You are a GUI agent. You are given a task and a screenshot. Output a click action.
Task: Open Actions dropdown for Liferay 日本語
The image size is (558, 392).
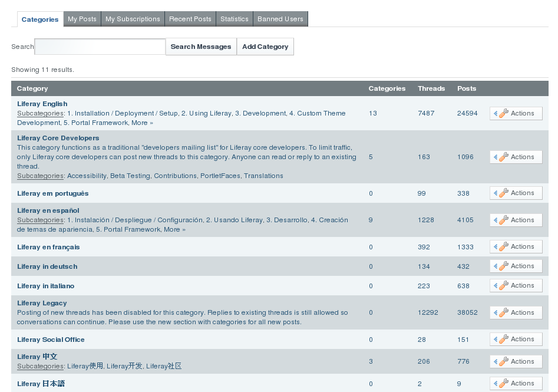click(516, 384)
